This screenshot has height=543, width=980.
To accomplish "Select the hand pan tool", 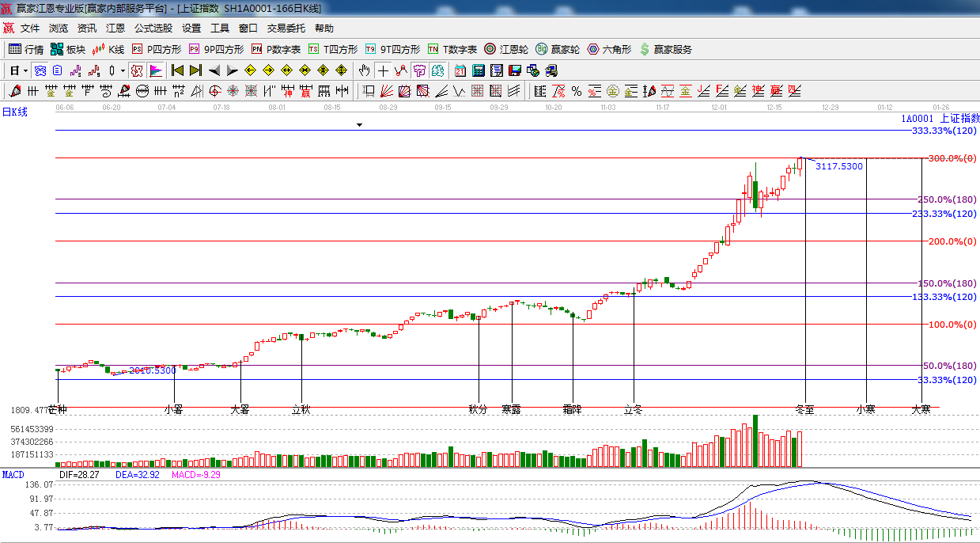I will [364, 70].
